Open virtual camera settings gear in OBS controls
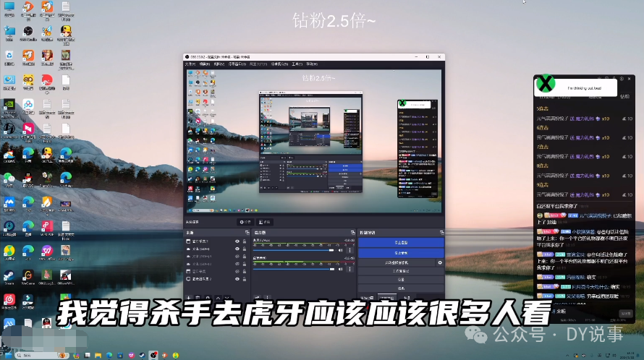Image resolution: width=644 pixels, height=360 pixels. (440, 262)
